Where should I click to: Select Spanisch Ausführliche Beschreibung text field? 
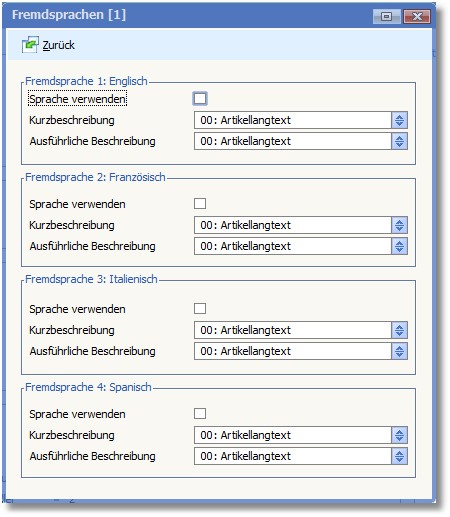pyautogui.click(x=293, y=456)
